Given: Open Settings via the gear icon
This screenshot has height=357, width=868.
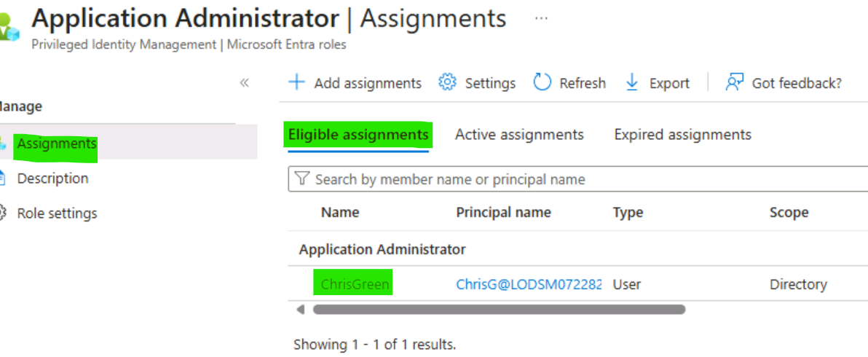Looking at the screenshot, I should point(446,82).
